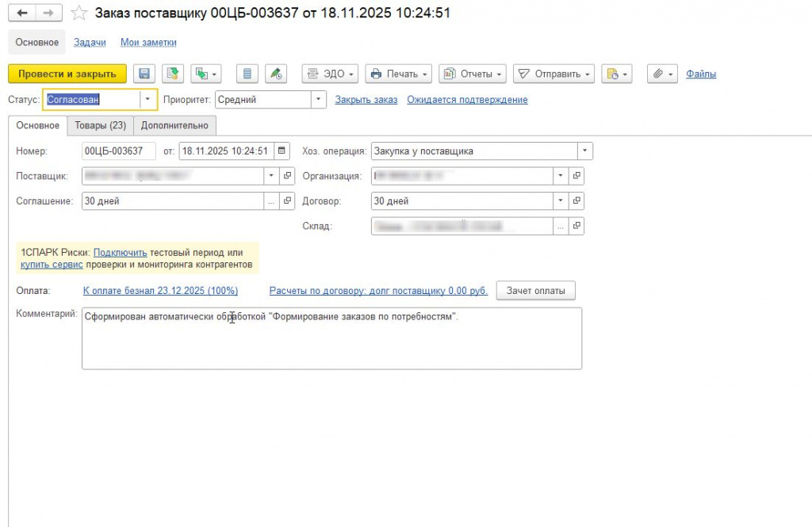Click the Закрыть заказ link

pos(366,99)
